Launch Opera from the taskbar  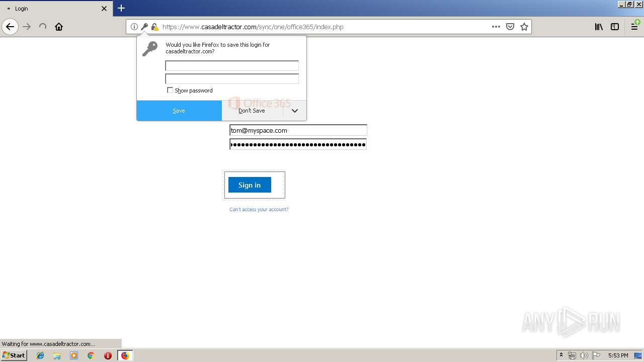(108, 355)
